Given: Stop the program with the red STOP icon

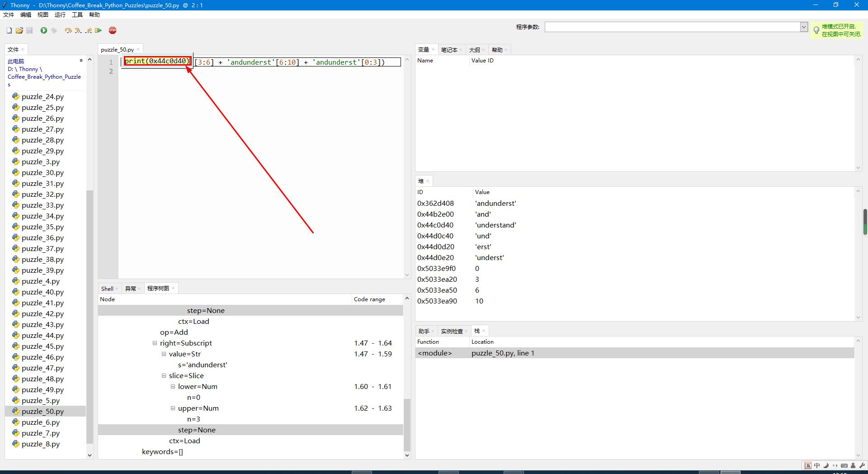Looking at the screenshot, I should (113, 30).
